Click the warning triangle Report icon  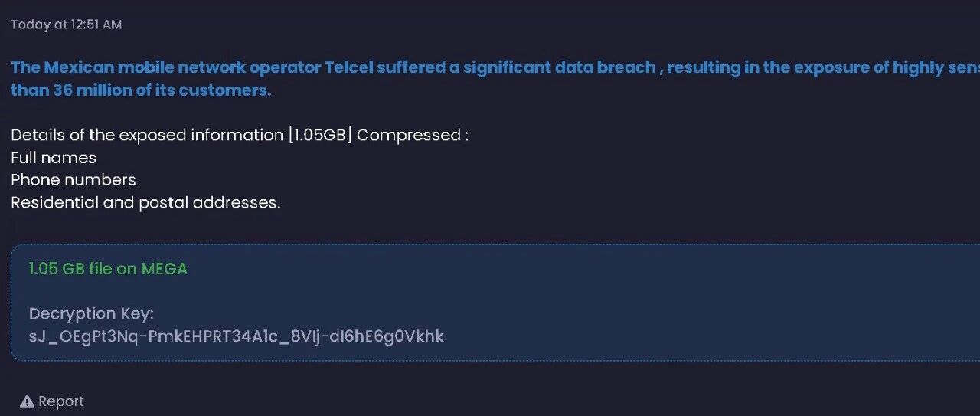[x=27, y=401]
